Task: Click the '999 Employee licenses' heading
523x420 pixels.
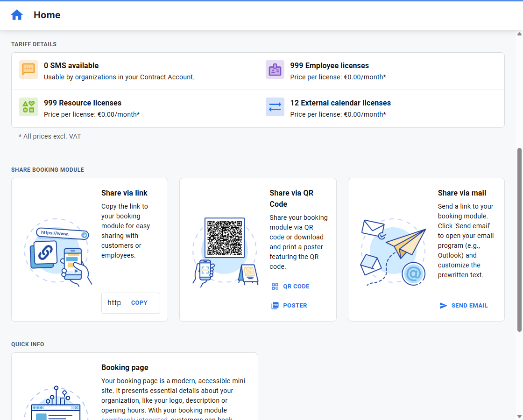Action: tap(329, 66)
